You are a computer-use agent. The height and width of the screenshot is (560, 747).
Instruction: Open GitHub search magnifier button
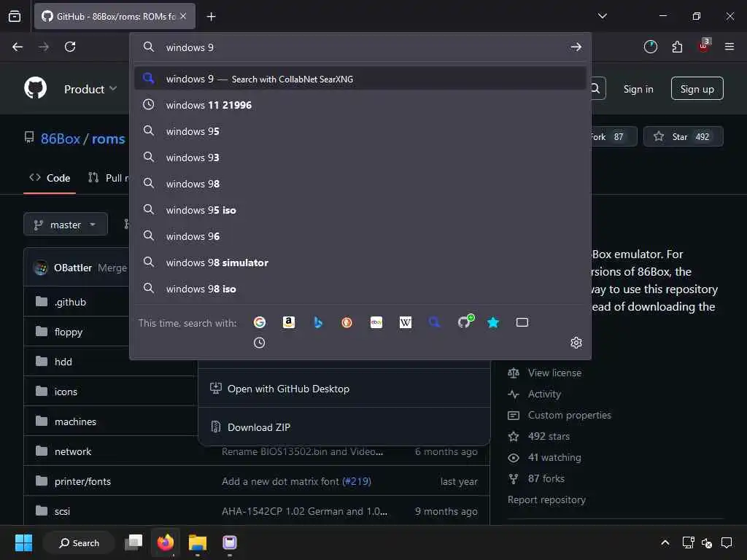pos(596,88)
